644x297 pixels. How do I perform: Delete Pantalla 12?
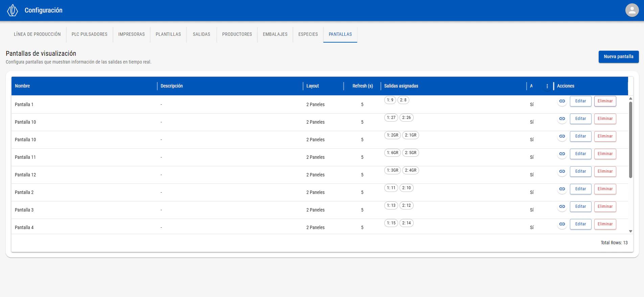point(605,171)
